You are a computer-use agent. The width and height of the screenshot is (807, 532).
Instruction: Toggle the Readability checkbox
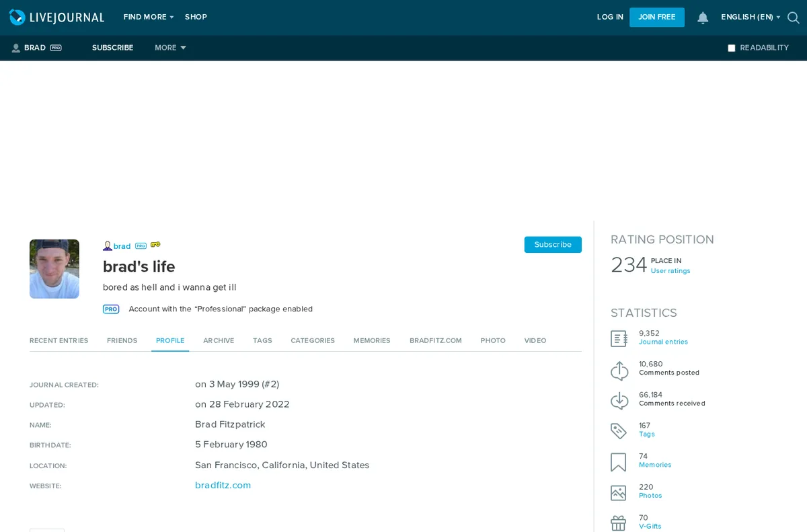point(732,48)
